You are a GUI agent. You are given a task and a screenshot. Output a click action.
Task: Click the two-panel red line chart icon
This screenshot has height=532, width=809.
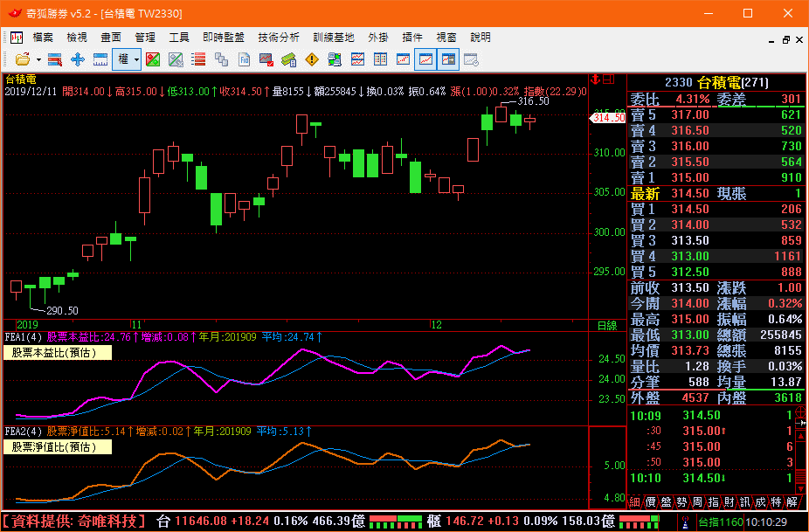(x=357, y=60)
